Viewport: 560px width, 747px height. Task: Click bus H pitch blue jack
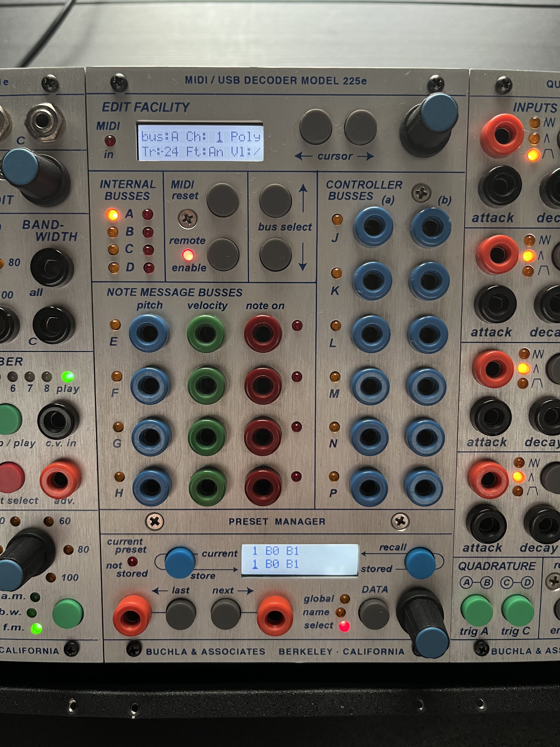pos(152,487)
